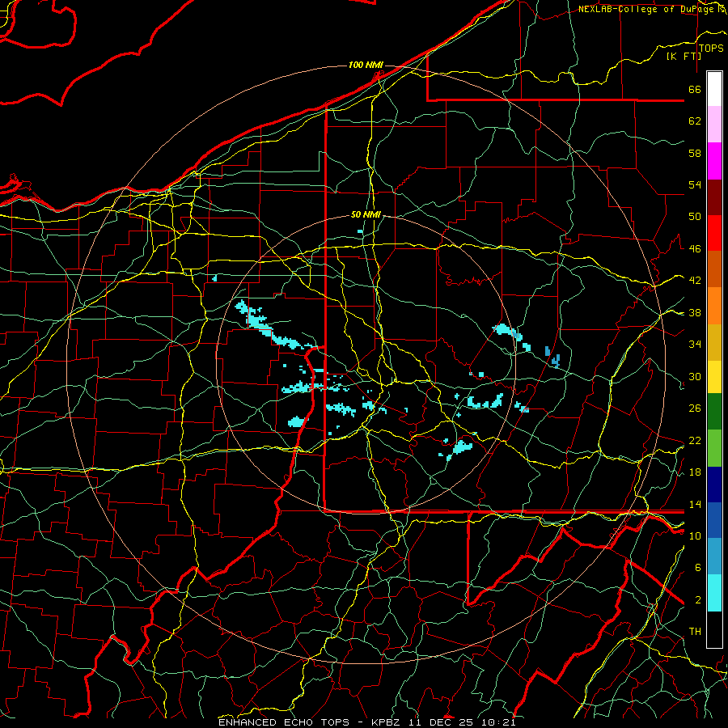Click the "22" legend value
Image resolution: width=728 pixels, height=728 pixels.
[695, 440]
